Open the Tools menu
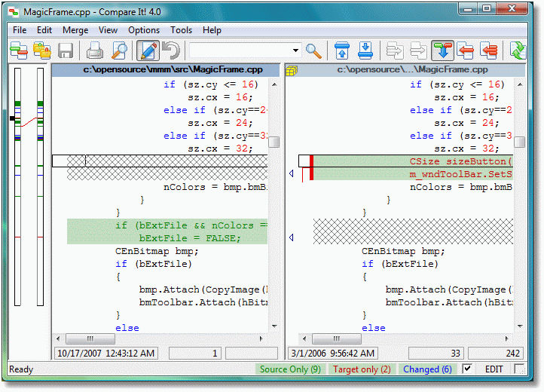This screenshot has height=392, width=544. 181,30
